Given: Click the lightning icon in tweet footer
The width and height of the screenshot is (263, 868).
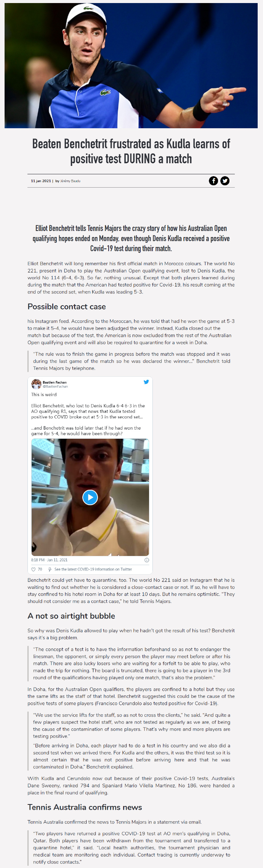Looking at the screenshot, I should coord(50,569).
